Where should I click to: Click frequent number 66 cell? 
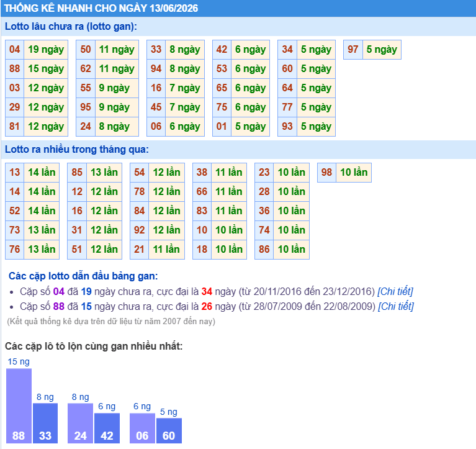pos(202,192)
